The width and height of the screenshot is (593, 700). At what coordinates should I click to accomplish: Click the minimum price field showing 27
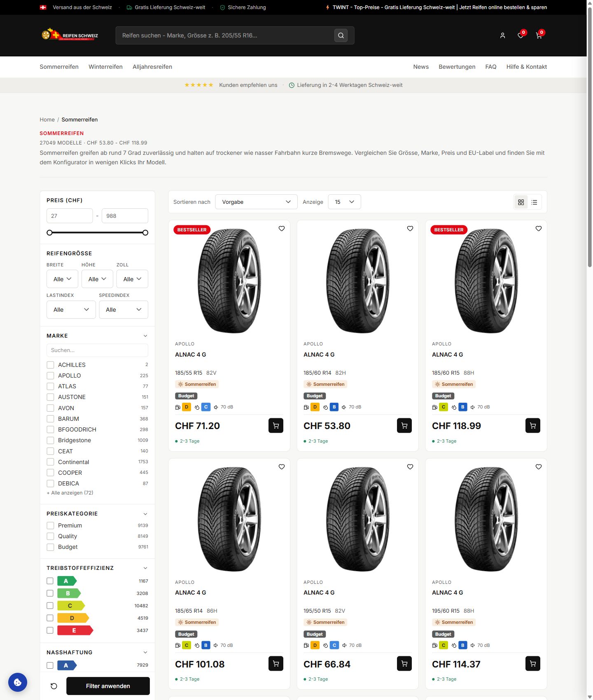click(x=70, y=216)
